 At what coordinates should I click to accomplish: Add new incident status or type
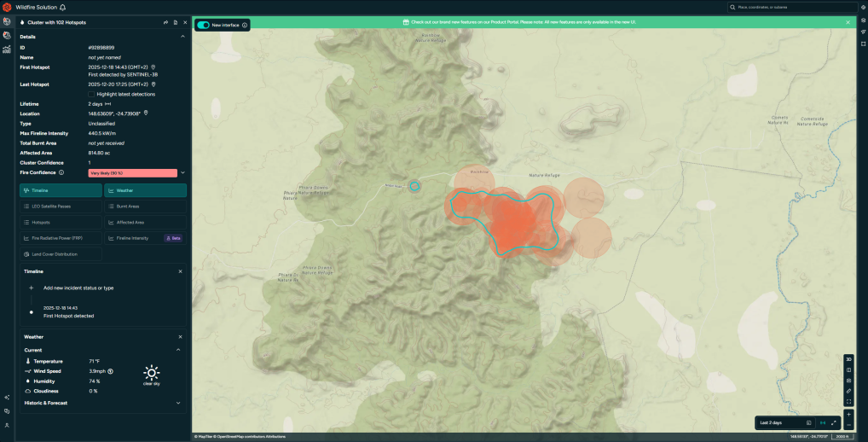coord(78,288)
